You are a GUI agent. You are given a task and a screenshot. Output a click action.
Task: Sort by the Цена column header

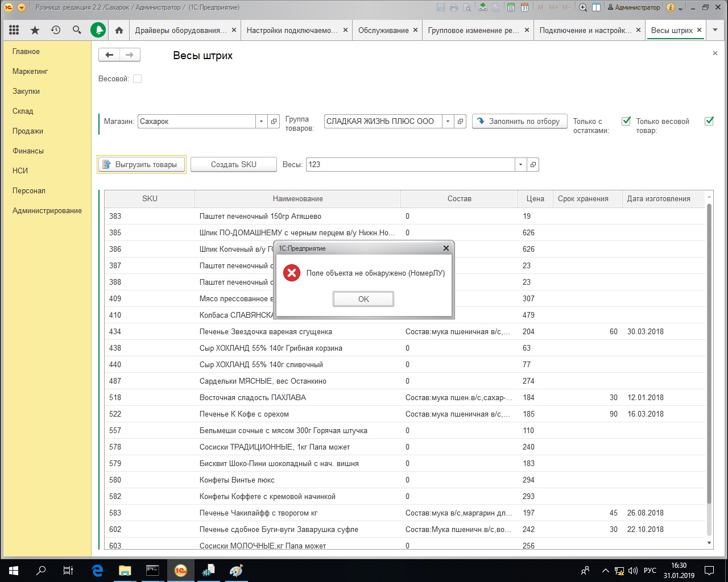click(x=535, y=198)
